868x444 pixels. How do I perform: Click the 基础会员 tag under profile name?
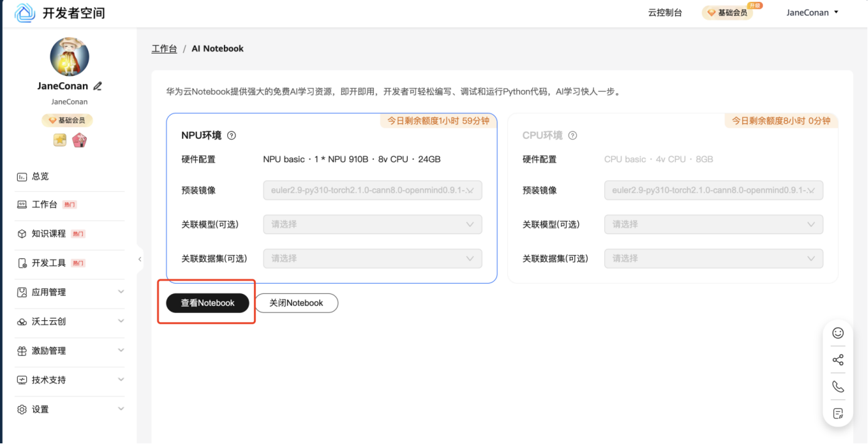click(x=67, y=121)
